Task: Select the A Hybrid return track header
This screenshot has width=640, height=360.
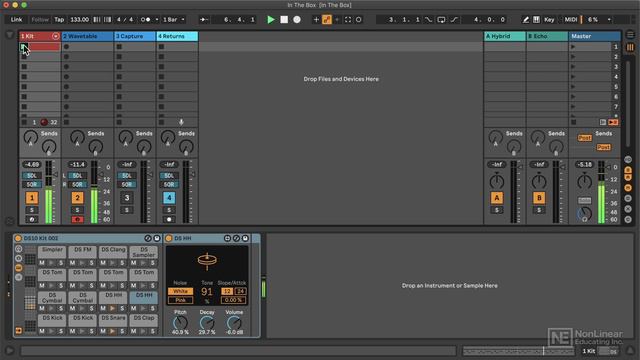Action: tap(504, 36)
